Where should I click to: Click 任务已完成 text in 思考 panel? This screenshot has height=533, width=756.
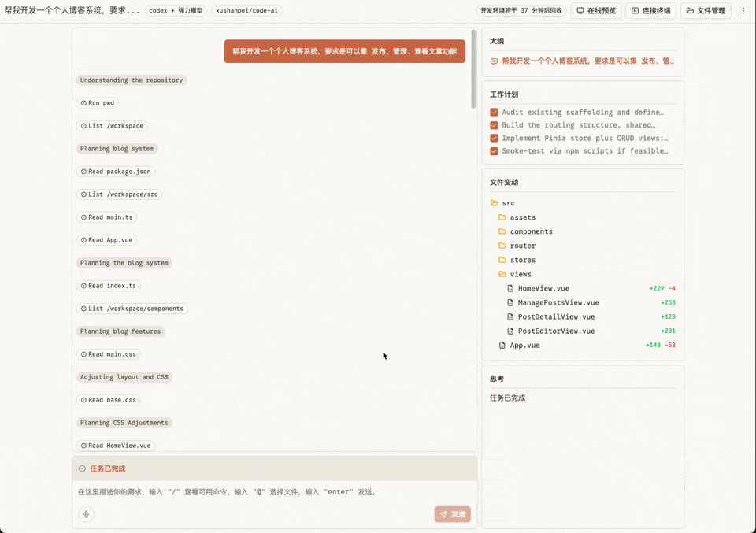pyautogui.click(x=507, y=398)
